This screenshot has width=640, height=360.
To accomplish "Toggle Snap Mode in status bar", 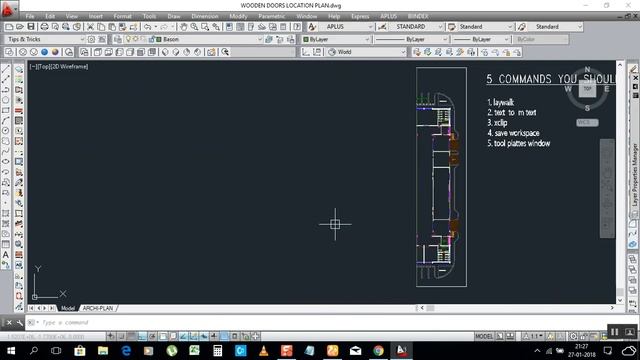I will coord(121,337).
